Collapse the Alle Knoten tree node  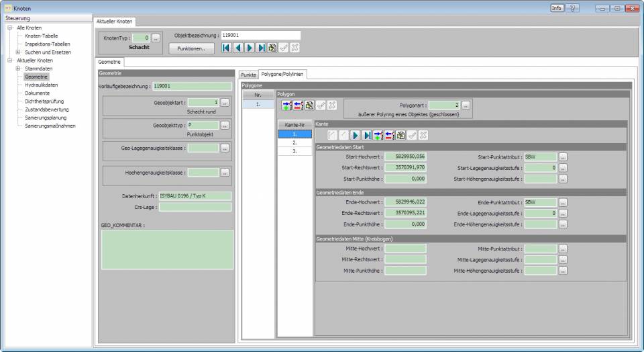(x=10, y=28)
